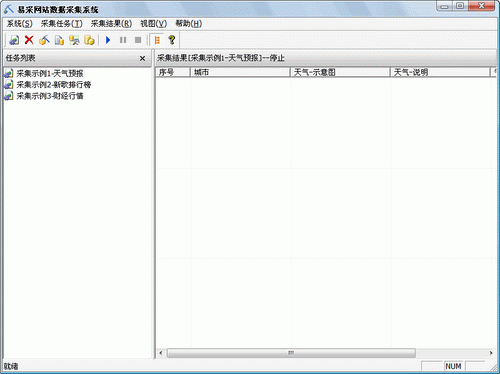Maximize the application window
500x374 pixels.
coord(460,6)
